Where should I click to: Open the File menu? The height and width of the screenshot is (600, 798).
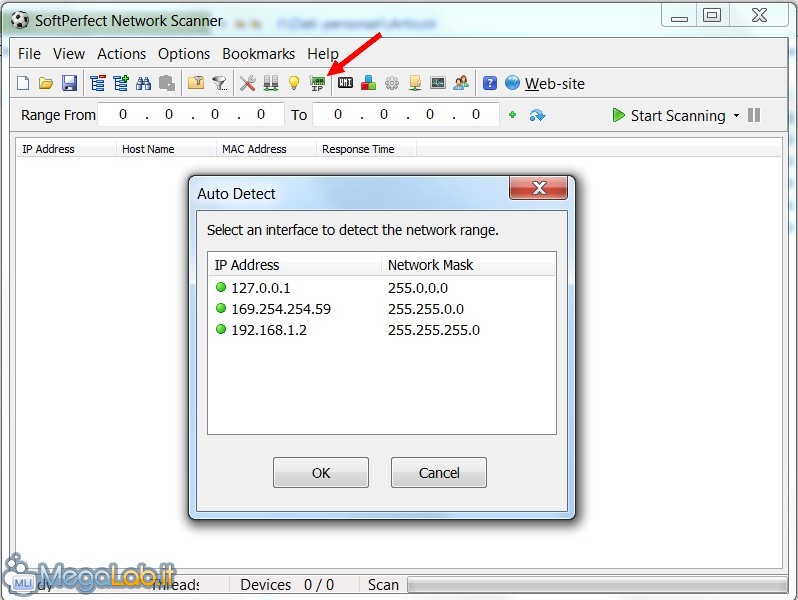(29, 53)
